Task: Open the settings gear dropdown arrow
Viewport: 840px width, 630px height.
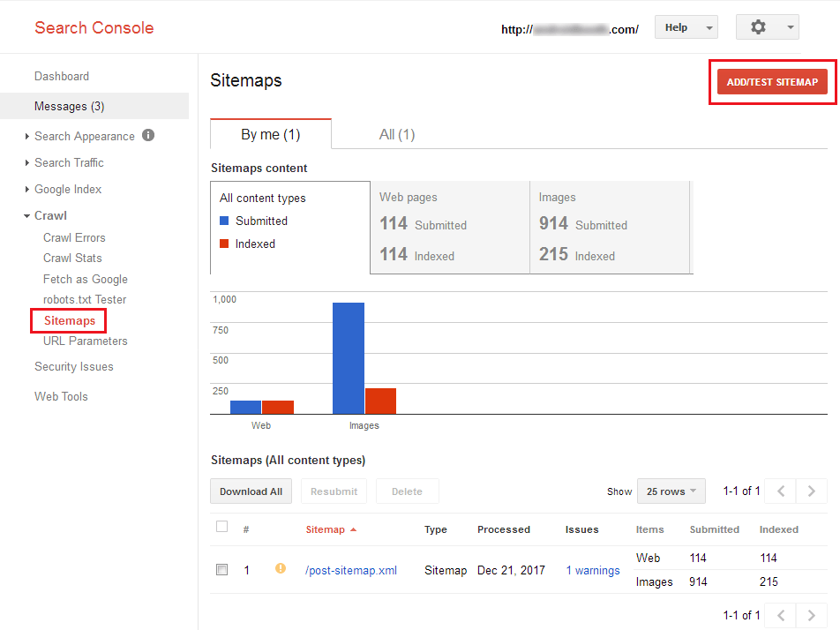Action: [x=791, y=27]
